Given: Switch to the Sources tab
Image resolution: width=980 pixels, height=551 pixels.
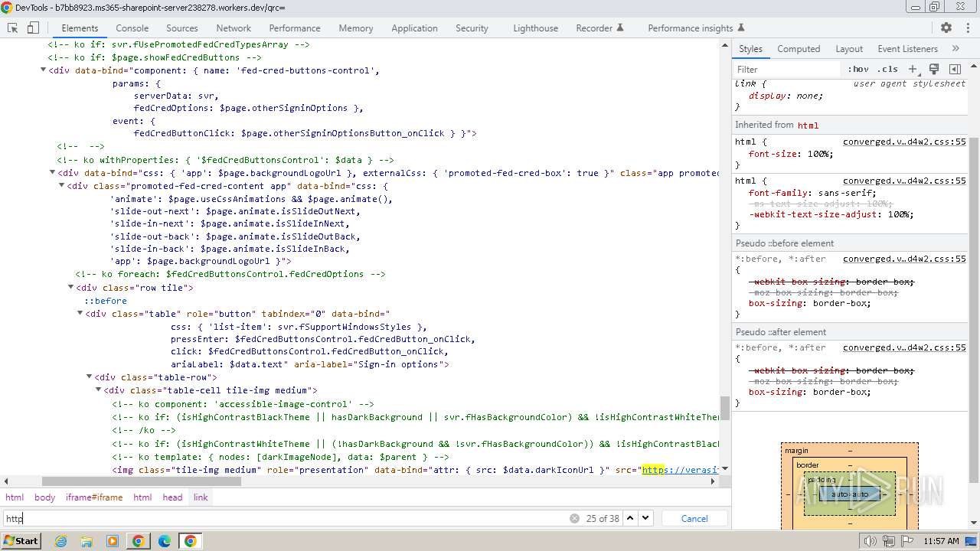Looking at the screenshot, I should 182,28.
